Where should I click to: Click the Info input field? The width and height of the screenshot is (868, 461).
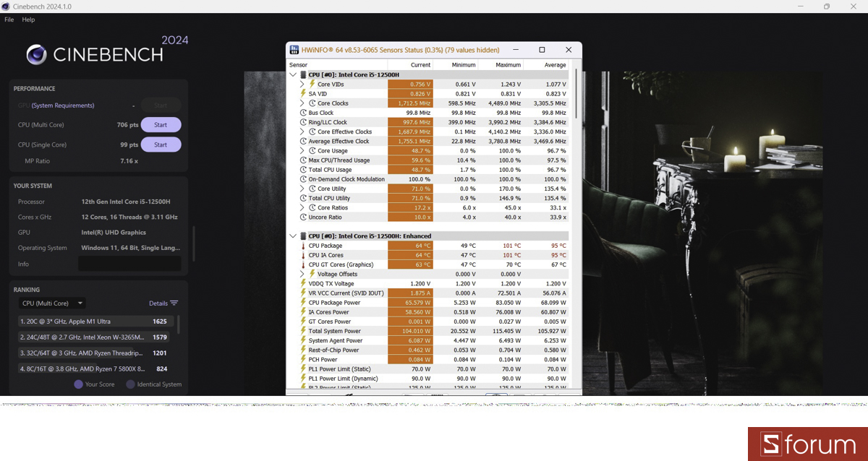(x=129, y=264)
